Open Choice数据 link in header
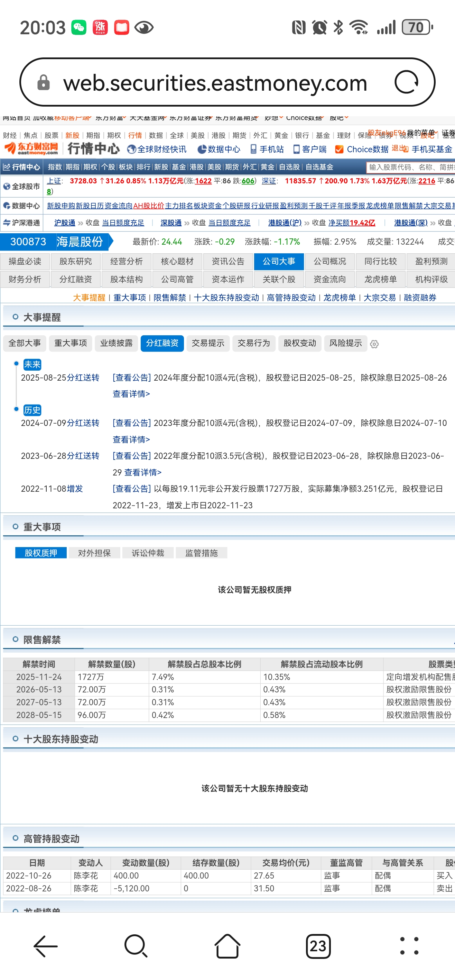The height and width of the screenshot is (980, 455). [x=362, y=149]
